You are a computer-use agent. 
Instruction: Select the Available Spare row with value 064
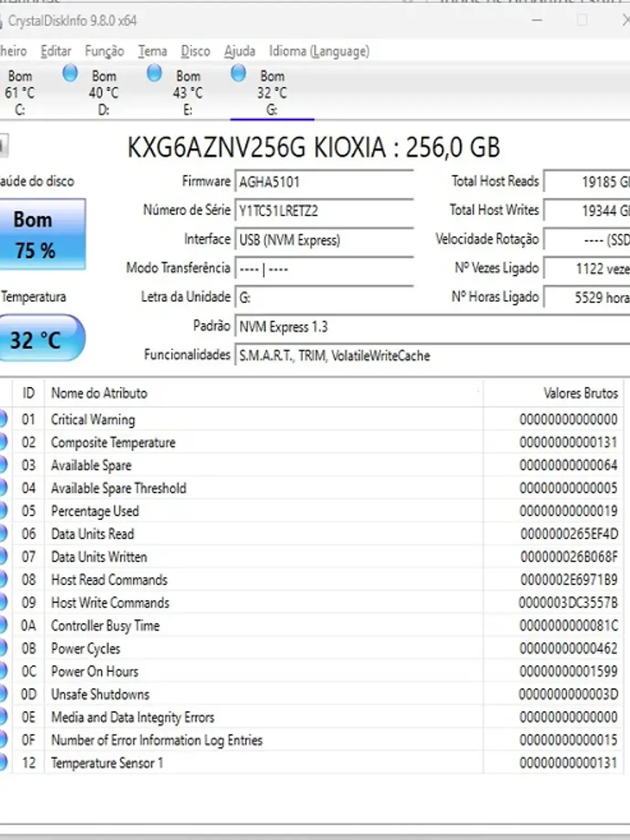[x=312, y=465]
